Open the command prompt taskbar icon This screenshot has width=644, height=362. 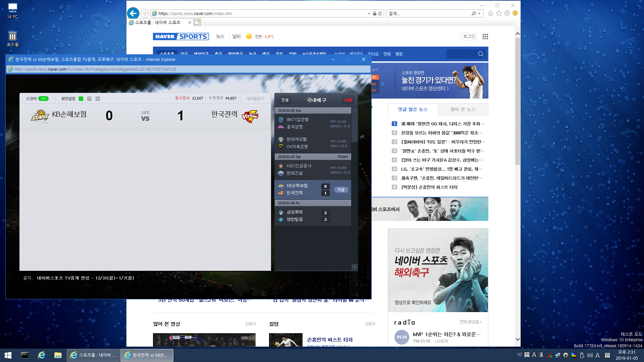[x=25, y=355]
